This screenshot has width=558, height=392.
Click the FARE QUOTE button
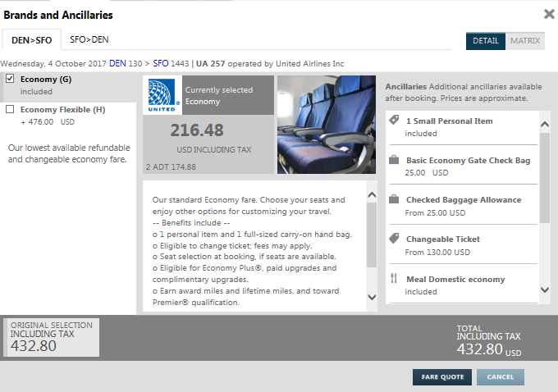click(x=442, y=377)
